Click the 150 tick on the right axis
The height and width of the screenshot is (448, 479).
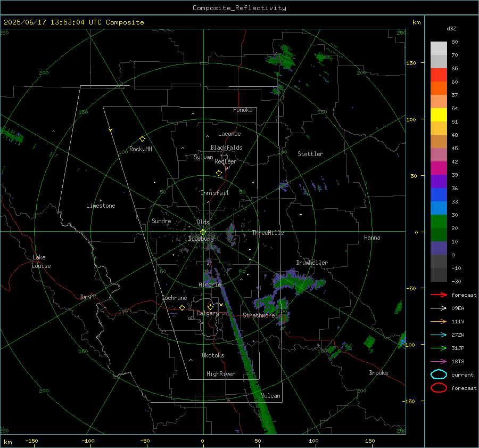pyautogui.click(x=411, y=63)
